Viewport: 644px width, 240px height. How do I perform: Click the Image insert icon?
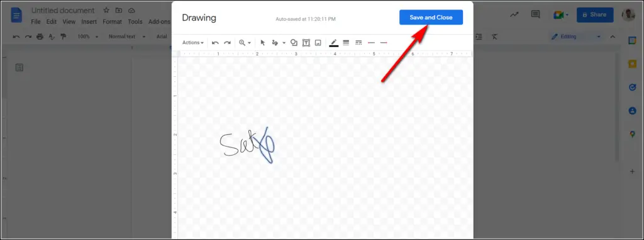coord(318,42)
